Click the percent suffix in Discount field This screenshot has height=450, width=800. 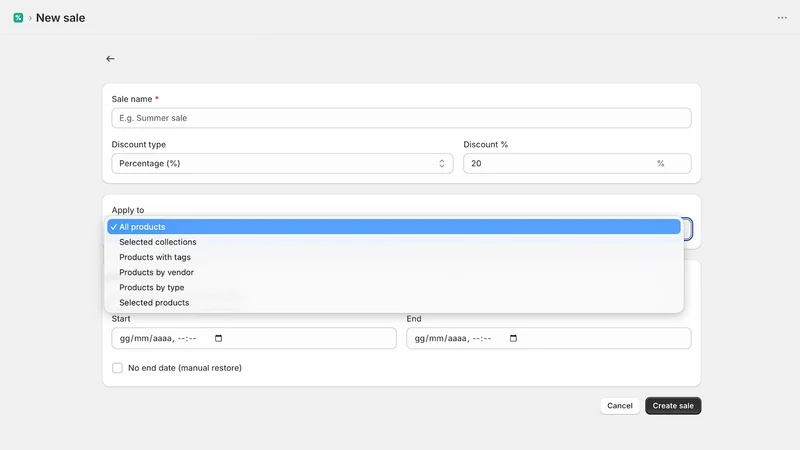[660, 163]
